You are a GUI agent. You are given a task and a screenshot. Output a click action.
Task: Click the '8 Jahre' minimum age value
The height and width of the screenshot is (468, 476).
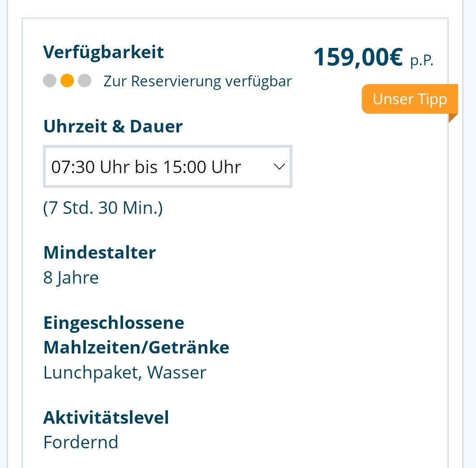tap(71, 278)
